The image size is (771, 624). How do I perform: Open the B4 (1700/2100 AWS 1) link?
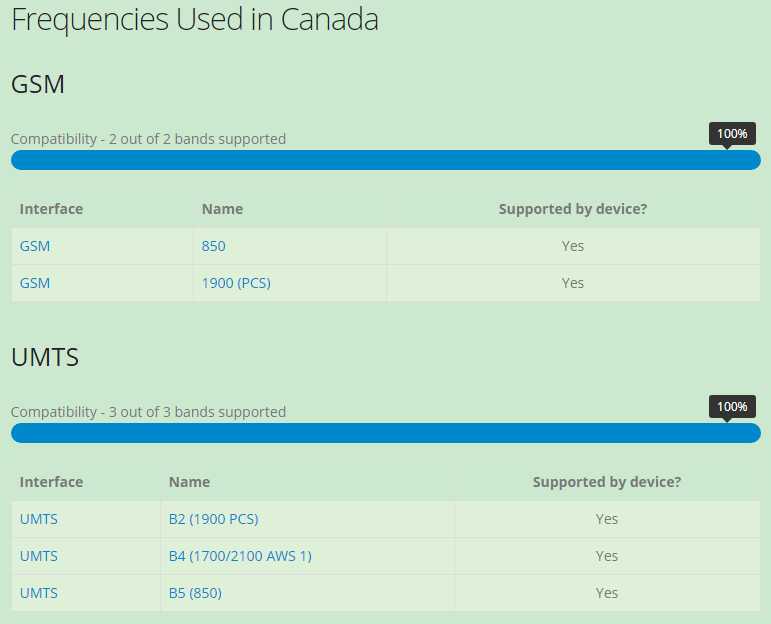point(240,556)
